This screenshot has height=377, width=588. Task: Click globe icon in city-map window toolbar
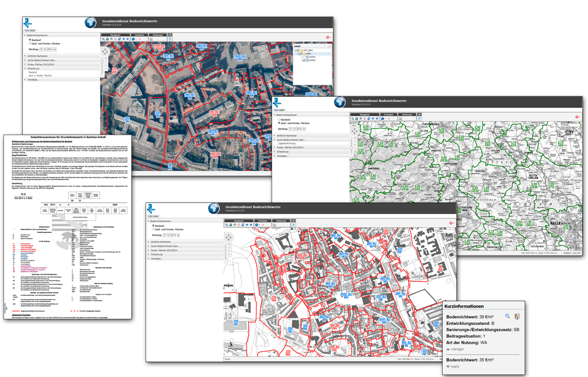(x=230, y=225)
